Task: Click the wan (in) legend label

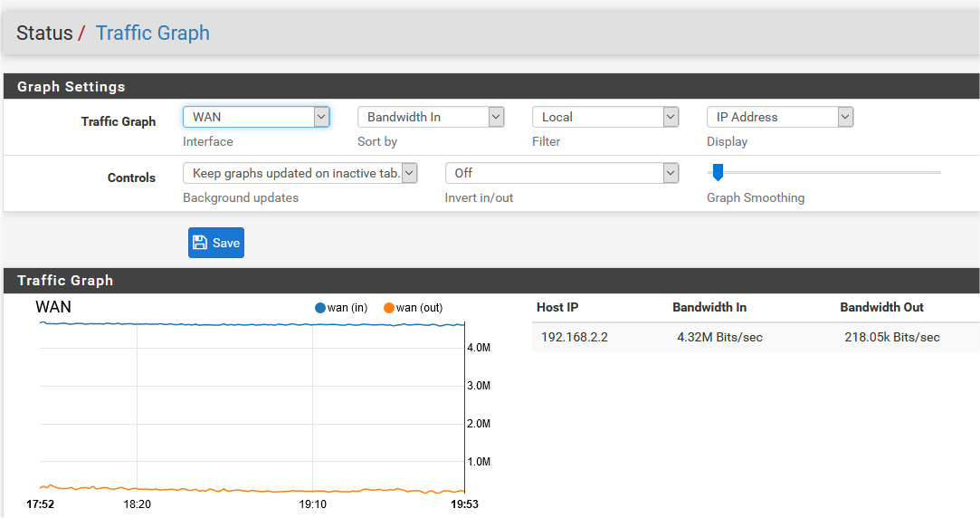Action: coord(347,308)
